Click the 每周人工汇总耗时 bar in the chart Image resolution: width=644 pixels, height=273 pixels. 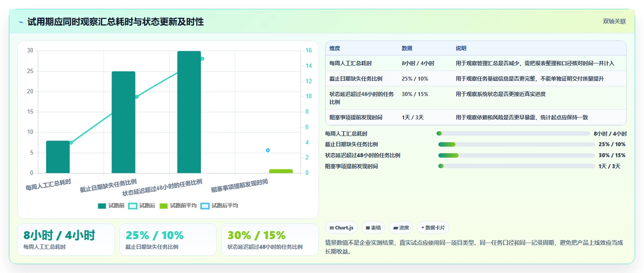point(58,157)
